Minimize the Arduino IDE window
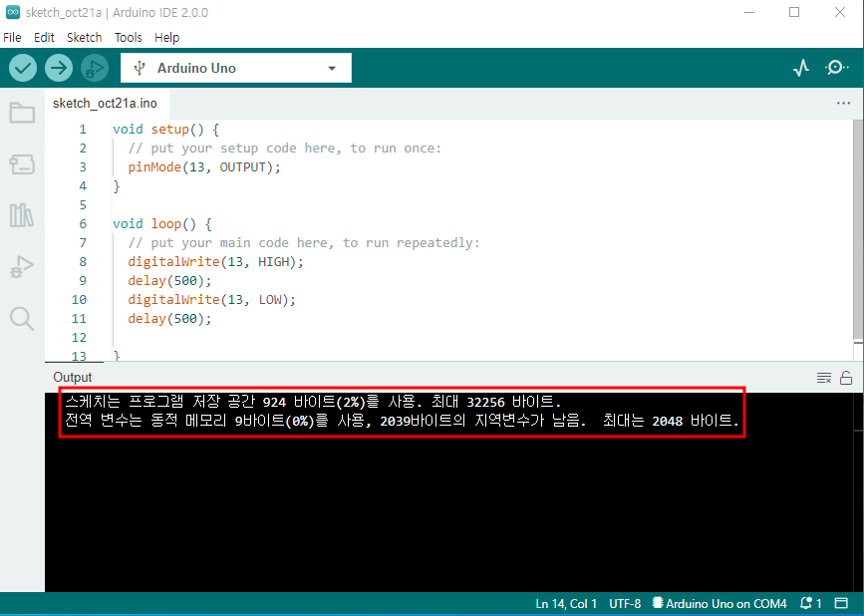The height and width of the screenshot is (616, 864). click(x=749, y=12)
